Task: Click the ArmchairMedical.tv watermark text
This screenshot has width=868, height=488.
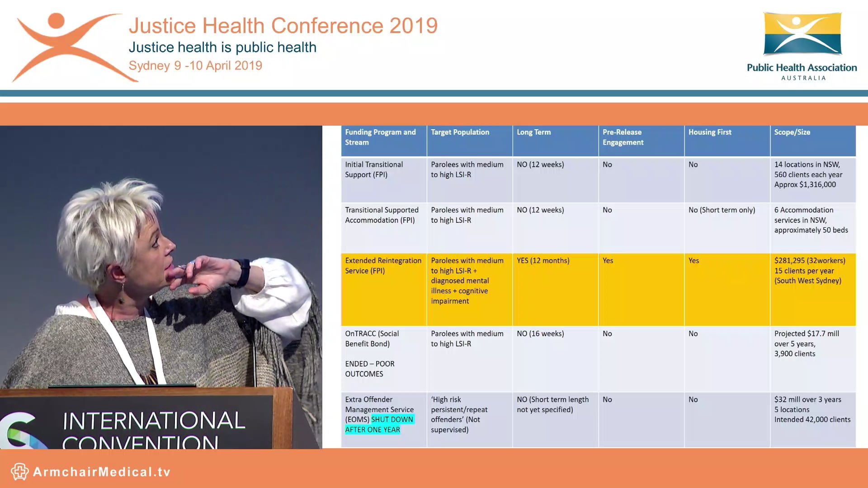Action: tap(102, 472)
